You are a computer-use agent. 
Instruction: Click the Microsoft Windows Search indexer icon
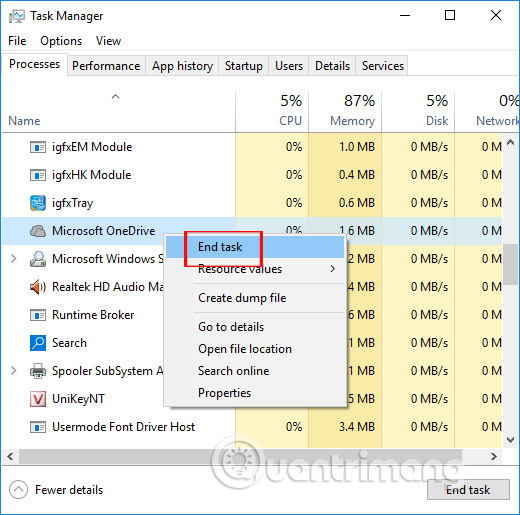[38, 259]
